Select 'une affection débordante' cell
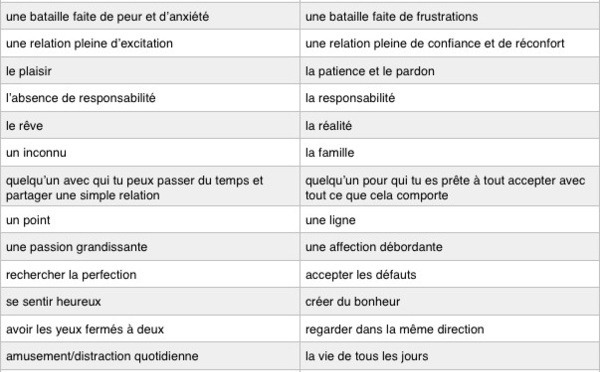The height and width of the screenshot is (372, 600). click(450, 247)
